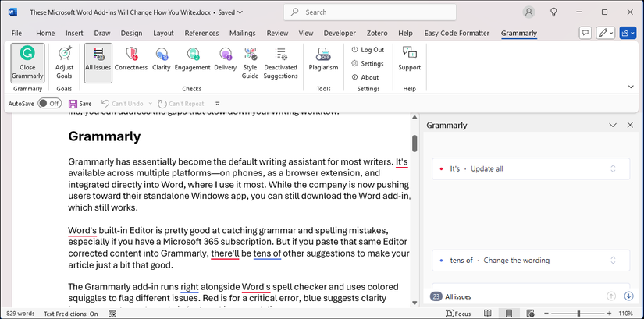Switch to the References ribbon tab
644x319 pixels.
[201, 34]
